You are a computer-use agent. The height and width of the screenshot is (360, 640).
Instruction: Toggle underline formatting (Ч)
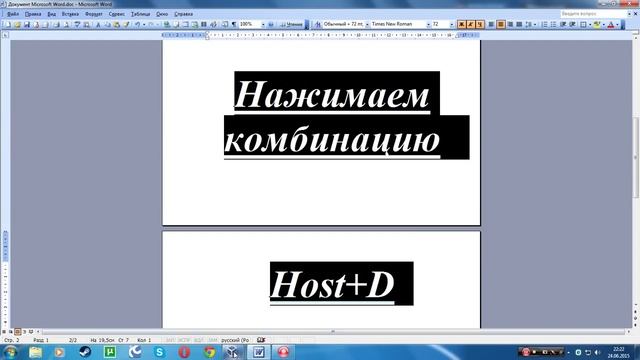pos(480,24)
